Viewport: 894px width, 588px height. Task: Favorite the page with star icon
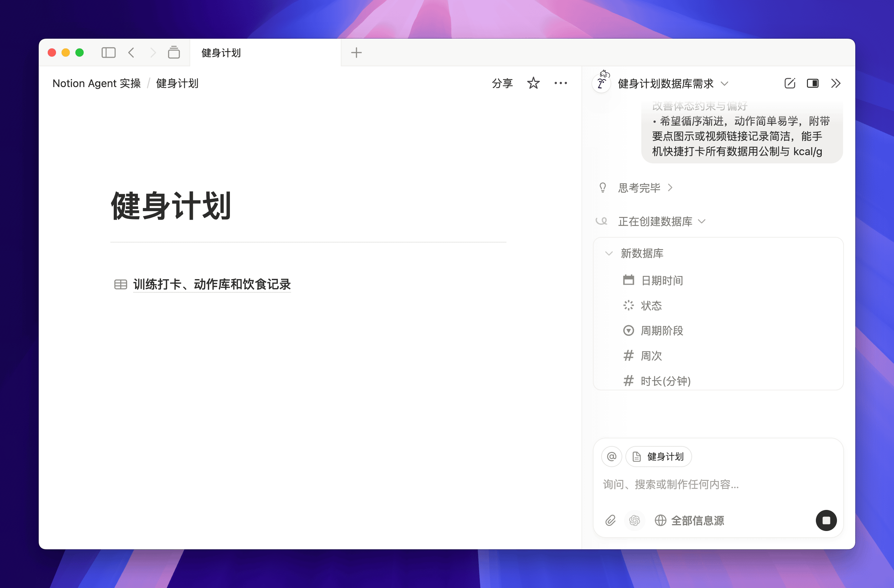(533, 83)
